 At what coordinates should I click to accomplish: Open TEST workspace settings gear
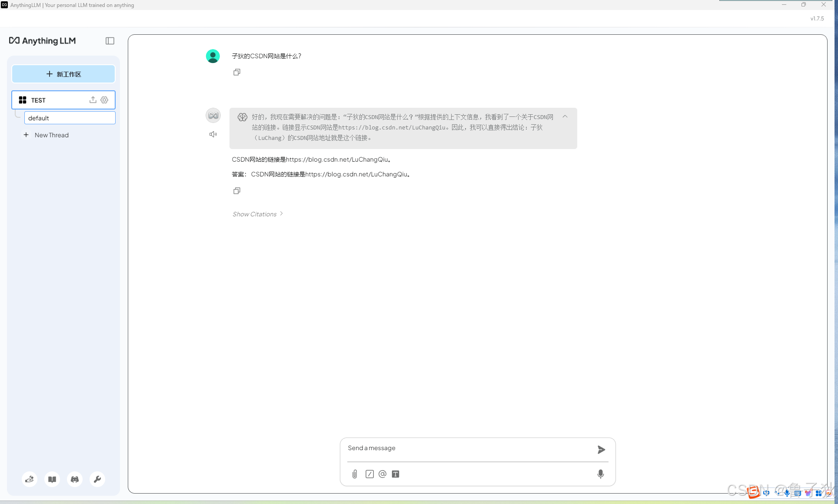(104, 100)
